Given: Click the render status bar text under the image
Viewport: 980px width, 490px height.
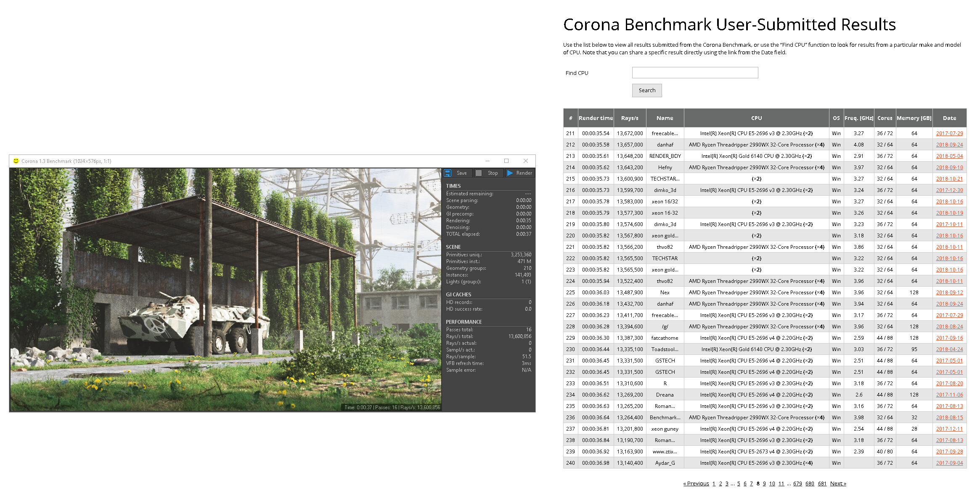Looking at the screenshot, I should pyautogui.click(x=392, y=407).
